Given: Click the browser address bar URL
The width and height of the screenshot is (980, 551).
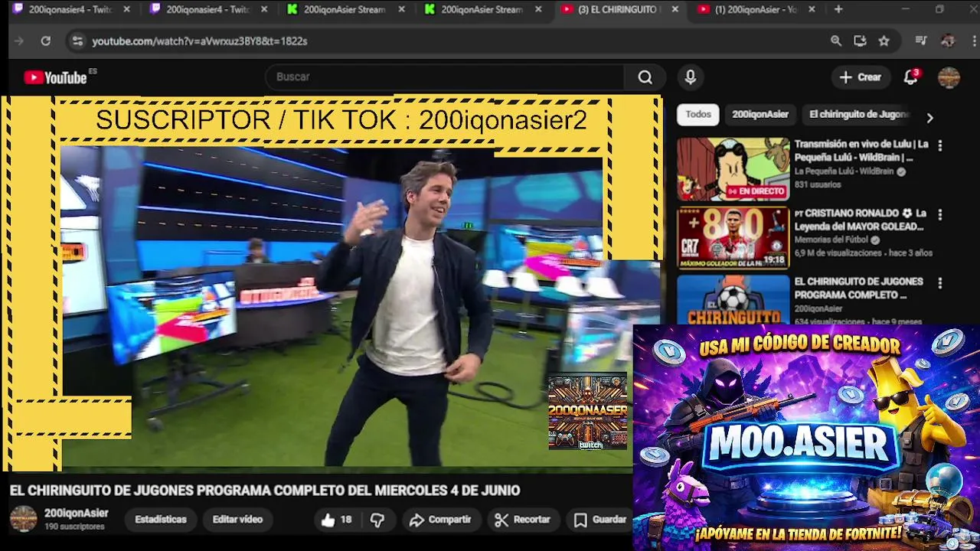Looking at the screenshot, I should 200,41.
